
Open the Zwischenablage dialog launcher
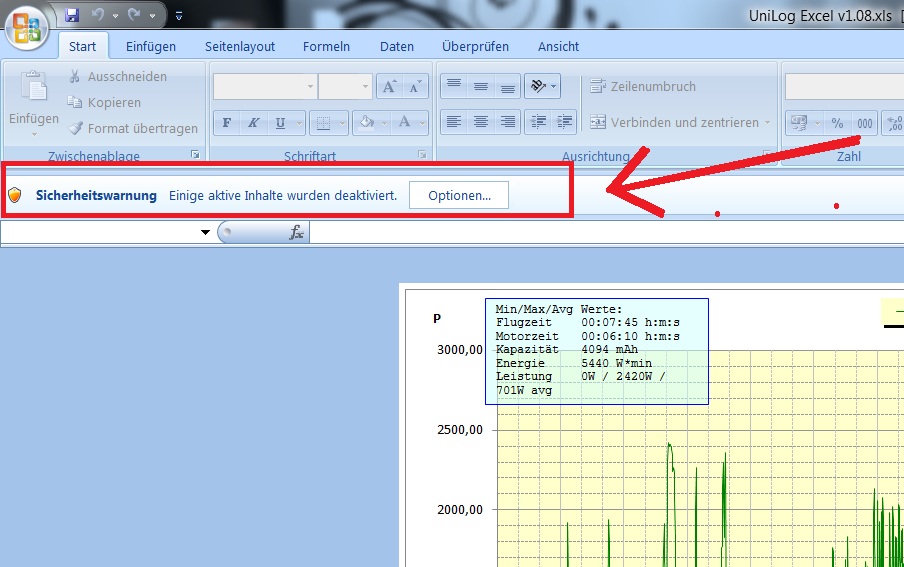[x=196, y=155]
